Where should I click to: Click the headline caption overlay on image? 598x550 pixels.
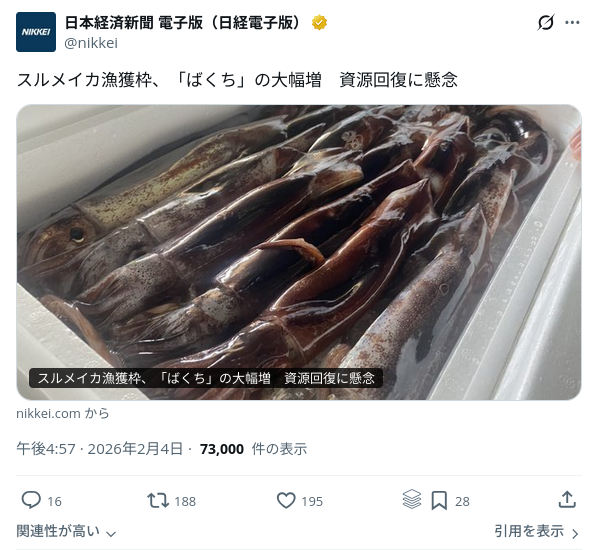click(206, 378)
